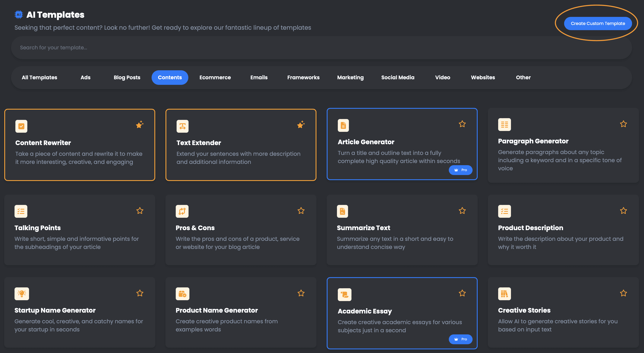Open the Content Rewriter title
The image size is (644, 353).
coord(43,143)
